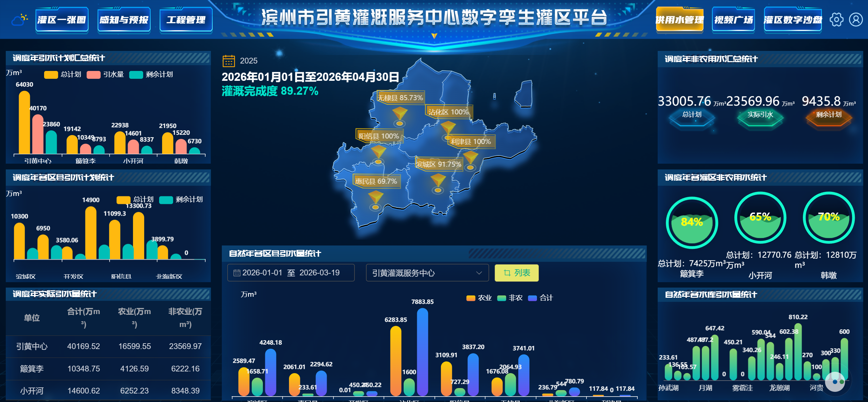Click the weather cloud-sun icon
Screen dimensions: 868x402
tap(19, 20)
